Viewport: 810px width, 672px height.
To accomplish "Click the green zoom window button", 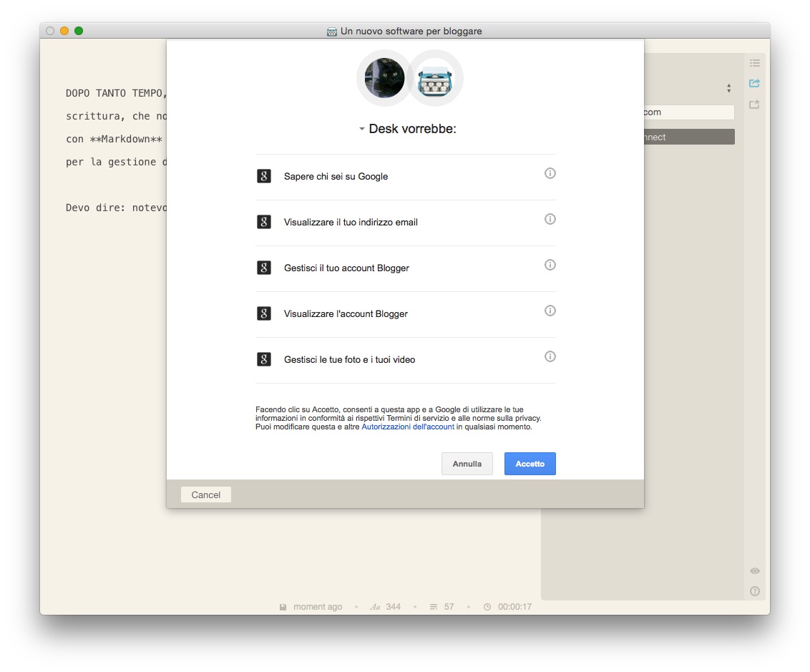I will pos(79,31).
